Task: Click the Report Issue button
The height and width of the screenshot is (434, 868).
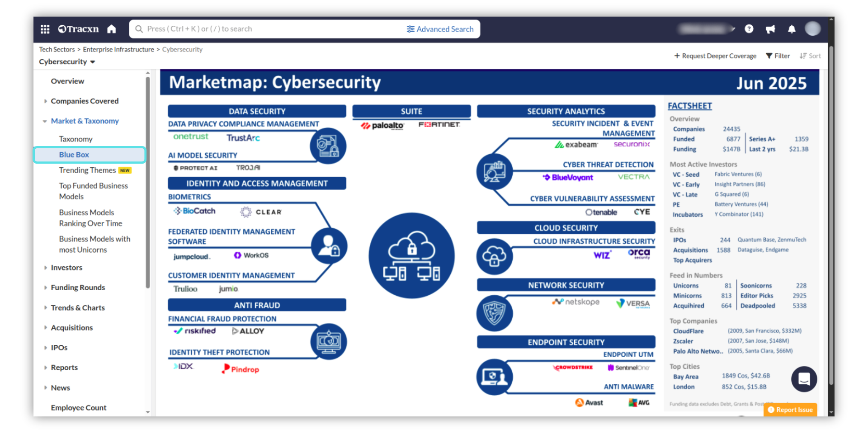Action: tap(790, 410)
